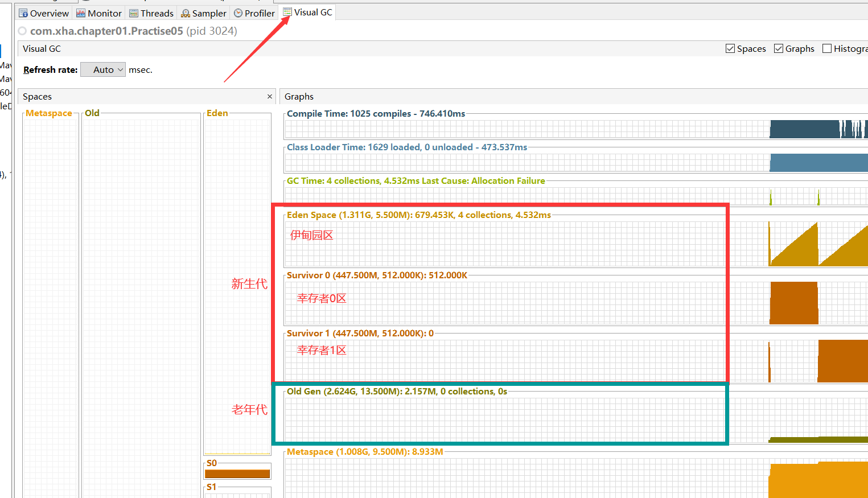This screenshot has height=498, width=868.
Task: Click the Visual GC tab icon
Action: [287, 12]
